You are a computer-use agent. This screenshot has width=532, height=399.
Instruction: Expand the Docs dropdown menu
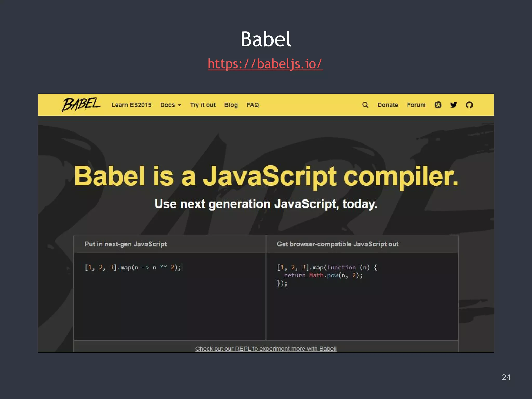170,105
